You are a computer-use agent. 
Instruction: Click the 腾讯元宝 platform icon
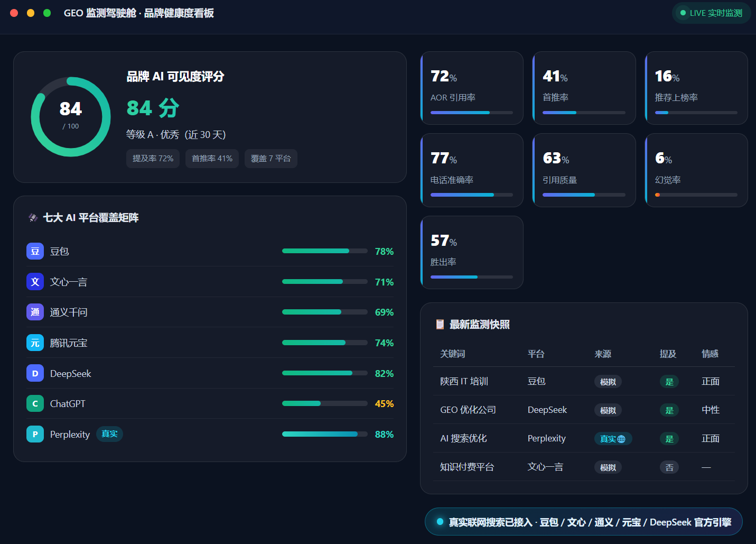pos(35,343)
